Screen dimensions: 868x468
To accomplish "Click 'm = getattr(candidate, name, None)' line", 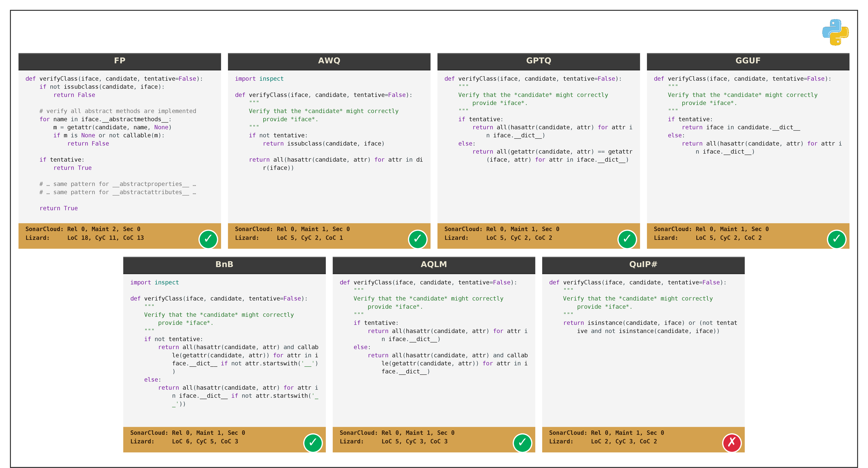I will tap(112, 127).
